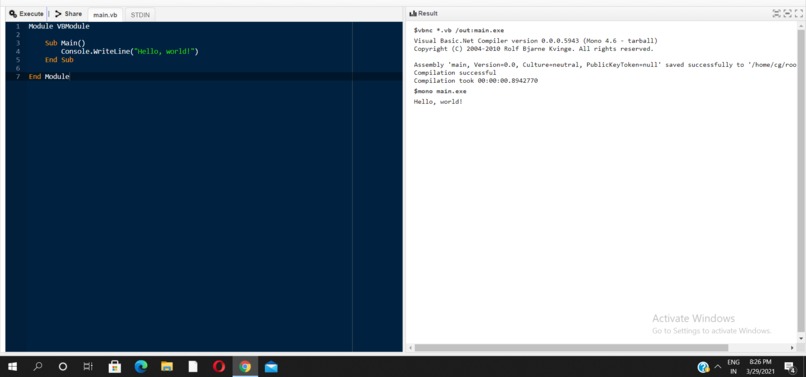Screen dimensions: 806x377
Task: Click line number 7 in the editor gutter
Action: pyautogui.click(x=18, y=76)
